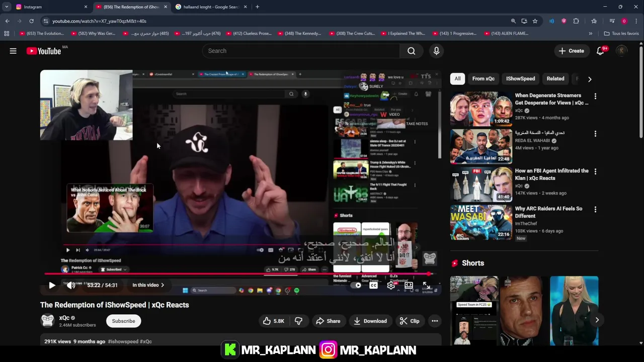Create a clip with the Clip button
Screen dimensions: 644x362
[x=409, y=321]
